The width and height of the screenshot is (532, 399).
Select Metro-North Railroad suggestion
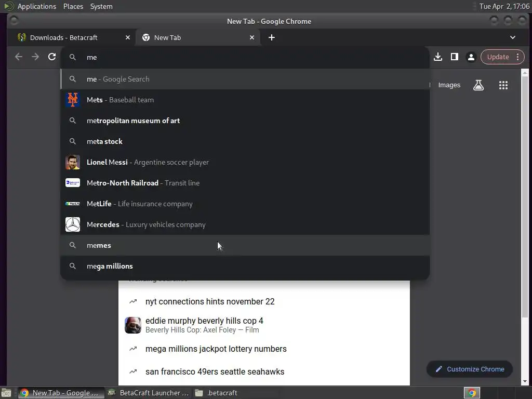click(245, 183)
